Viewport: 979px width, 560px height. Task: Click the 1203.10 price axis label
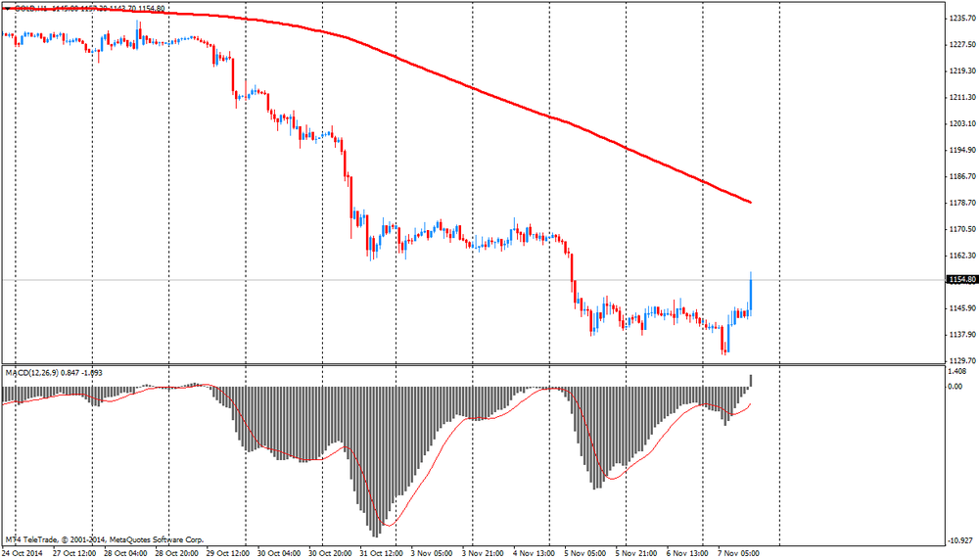[x=962, y=123]
